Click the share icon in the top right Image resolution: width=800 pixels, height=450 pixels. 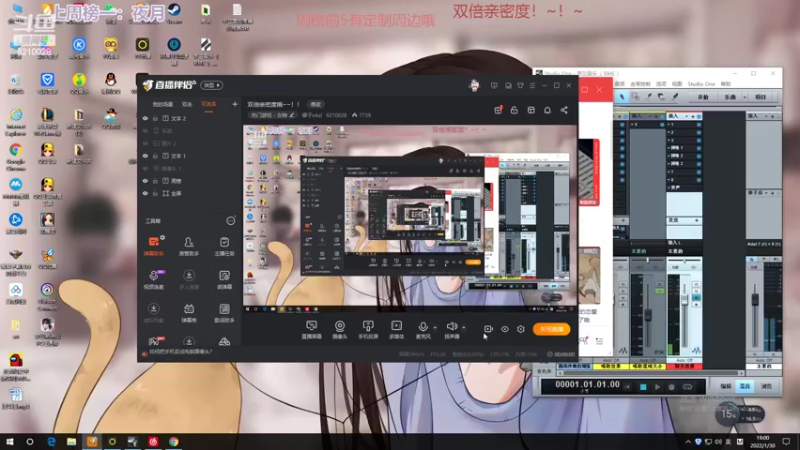(x=564, y=110)
